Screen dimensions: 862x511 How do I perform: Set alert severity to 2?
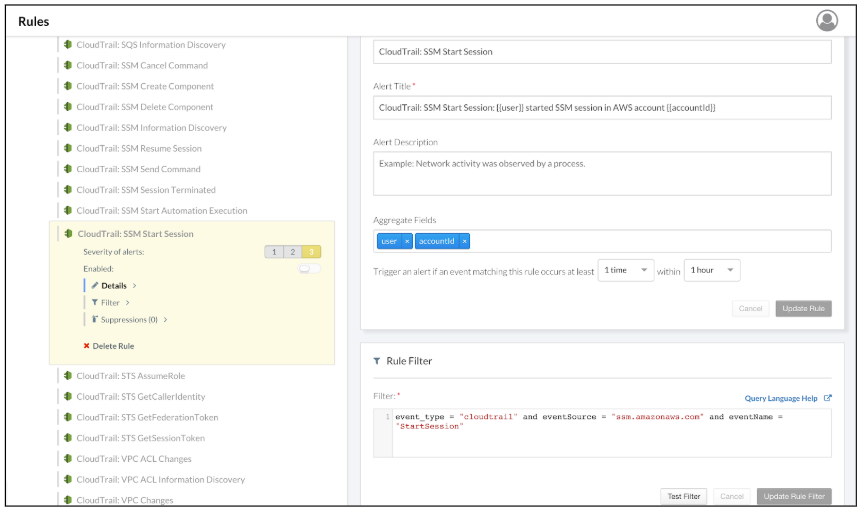click(292, 252)
